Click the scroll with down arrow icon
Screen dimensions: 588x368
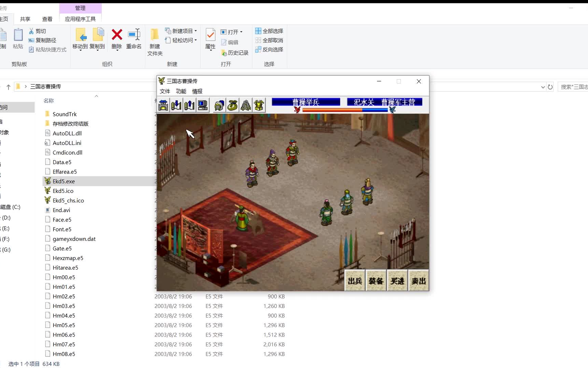pos(176,105)
